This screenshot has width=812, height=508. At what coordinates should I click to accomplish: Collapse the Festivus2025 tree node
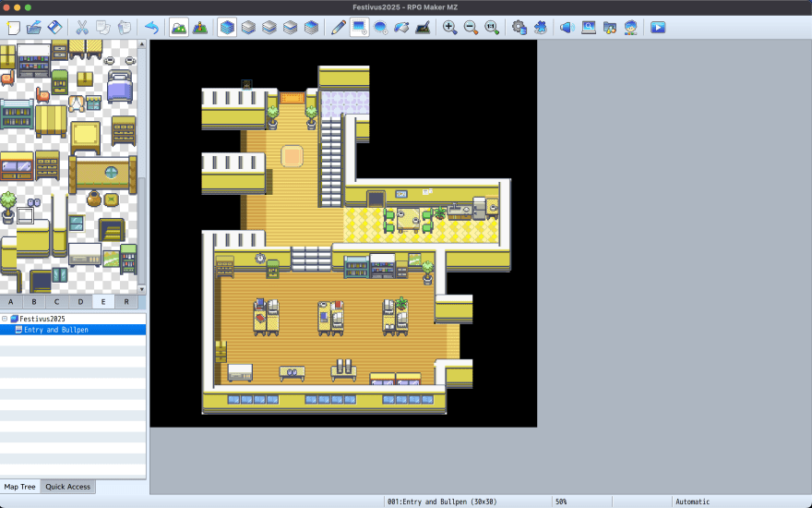click(5, 319)
